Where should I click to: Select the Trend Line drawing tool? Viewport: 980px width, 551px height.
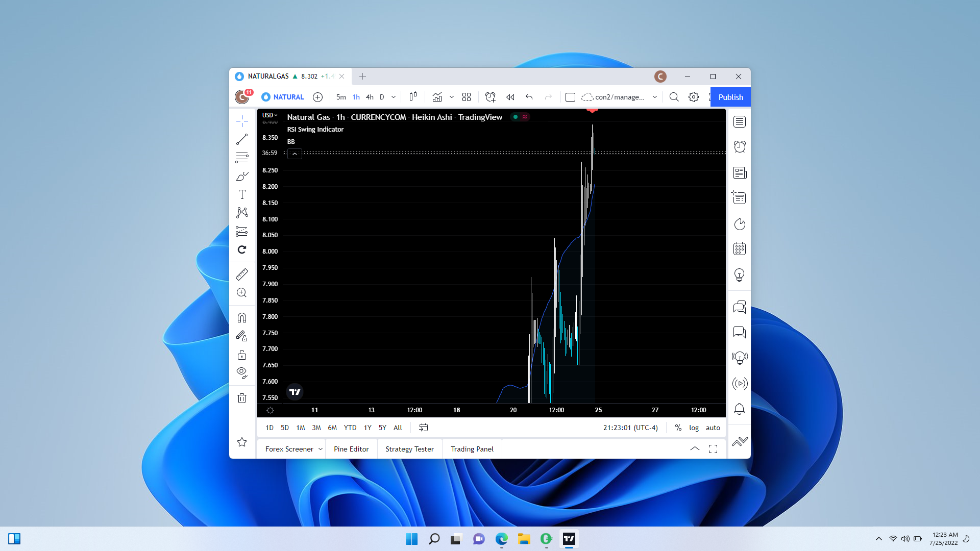[x=242, y=139]
